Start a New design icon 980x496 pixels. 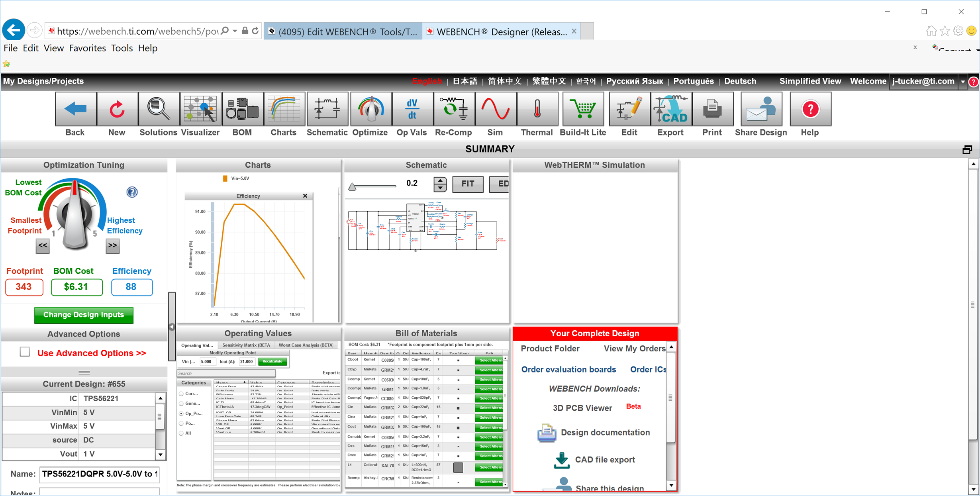117,109
